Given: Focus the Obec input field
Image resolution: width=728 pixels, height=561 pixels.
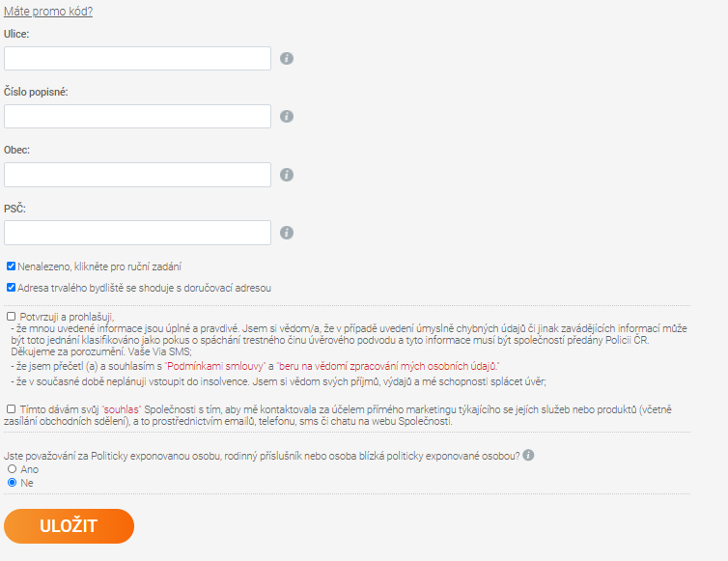Looking at the screenshot, I should pyautogui.click(x=137, y=175).
